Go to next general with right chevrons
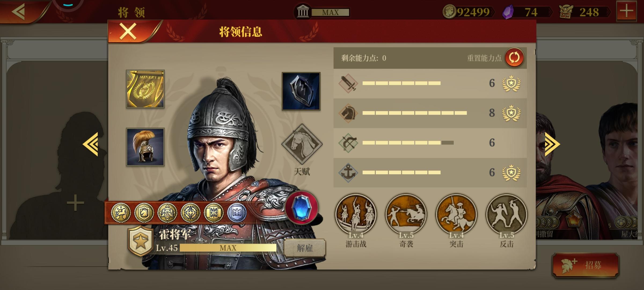 [552, 144]
